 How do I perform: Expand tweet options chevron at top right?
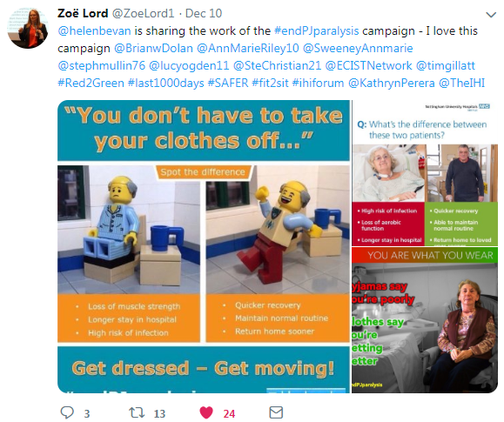coord(491,15)
